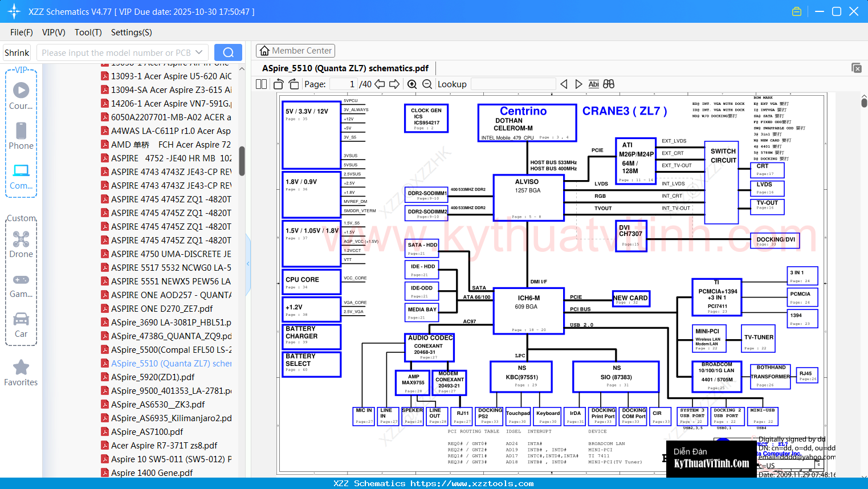Open the Car schematics category

(x=21, y=325)
